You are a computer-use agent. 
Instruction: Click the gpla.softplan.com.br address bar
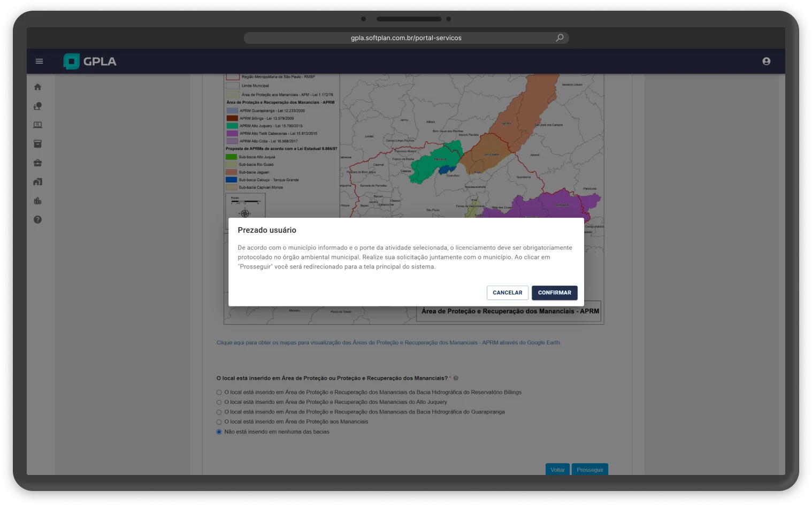point(405,38)
